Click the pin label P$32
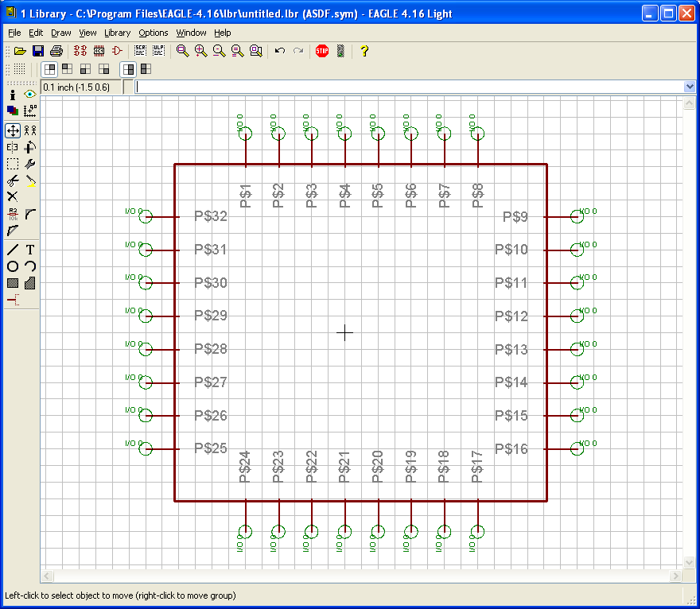 [211, 216]
